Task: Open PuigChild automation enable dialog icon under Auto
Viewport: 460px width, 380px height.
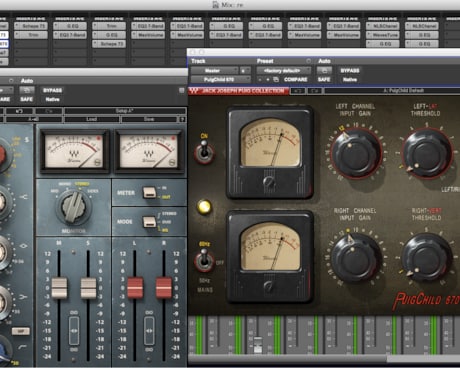Action: pyautogui.click(x=324, y=70)
